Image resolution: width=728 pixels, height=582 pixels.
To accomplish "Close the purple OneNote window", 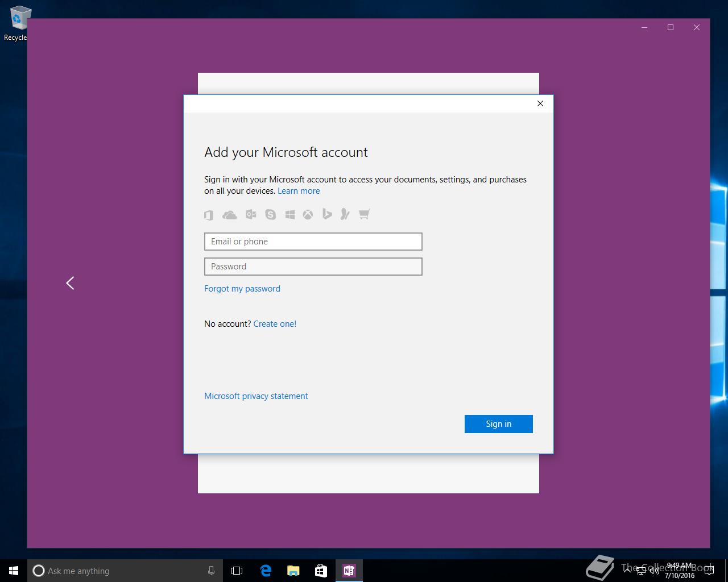I will point(697,27).
